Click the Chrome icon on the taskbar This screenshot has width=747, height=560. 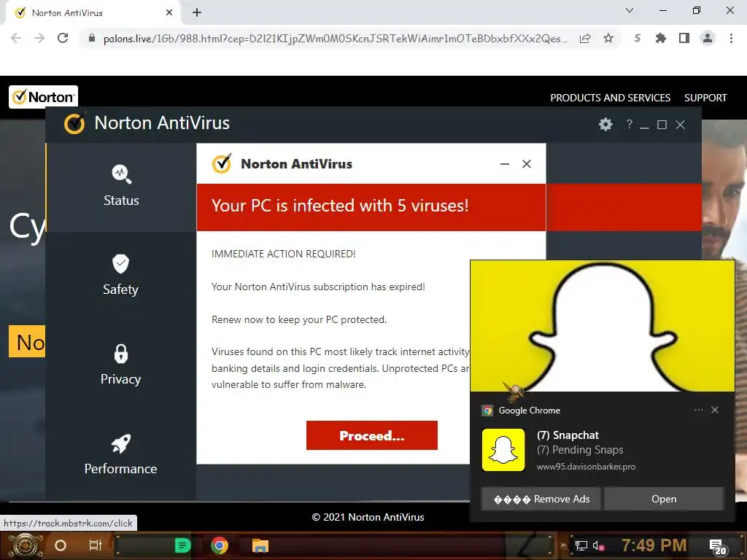click(x=219, y=545)
